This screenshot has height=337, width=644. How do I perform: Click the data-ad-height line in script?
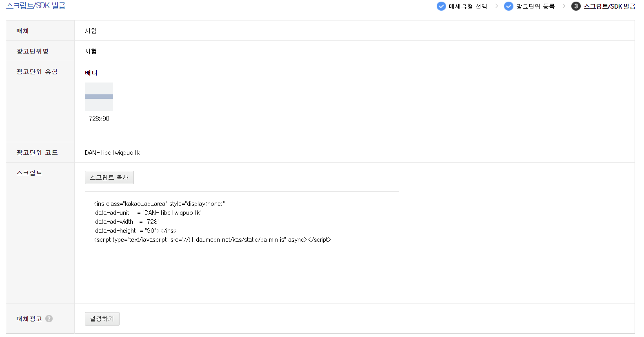click(x=136, y=231)
